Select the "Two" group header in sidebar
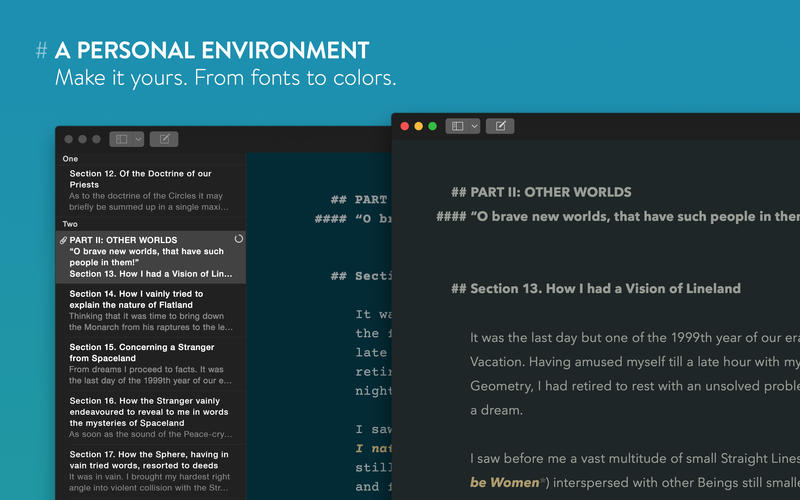The image size is (800, 500). click(70, 224)
